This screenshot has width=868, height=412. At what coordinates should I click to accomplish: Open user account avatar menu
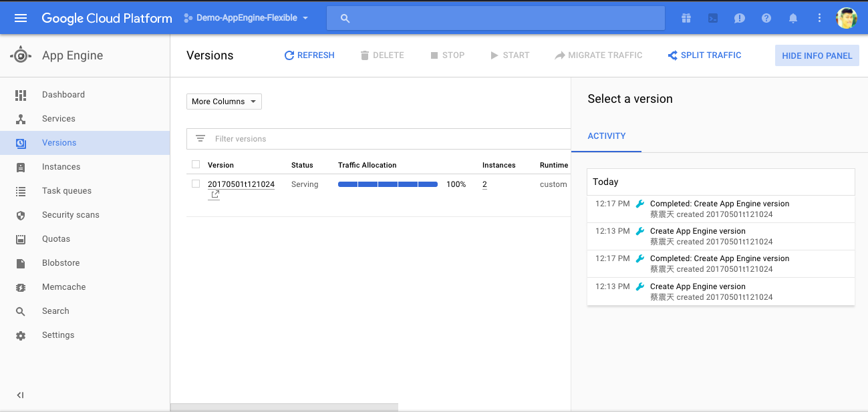click(847, 18)
